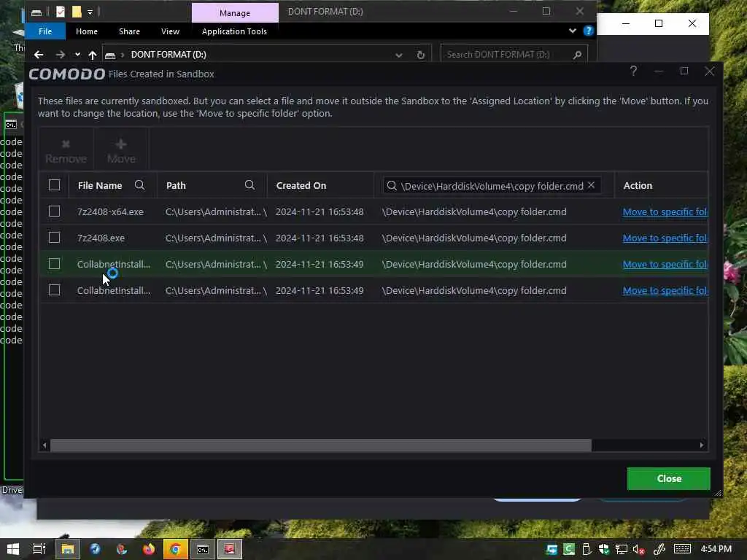The height and width of the screenshot is (560, 747).
Task: Open the Share ribbon tab
Action: [x=129, y=31]
